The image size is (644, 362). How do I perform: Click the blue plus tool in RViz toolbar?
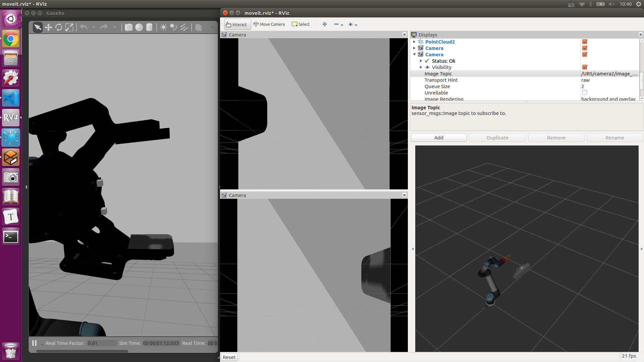[324, 24]
